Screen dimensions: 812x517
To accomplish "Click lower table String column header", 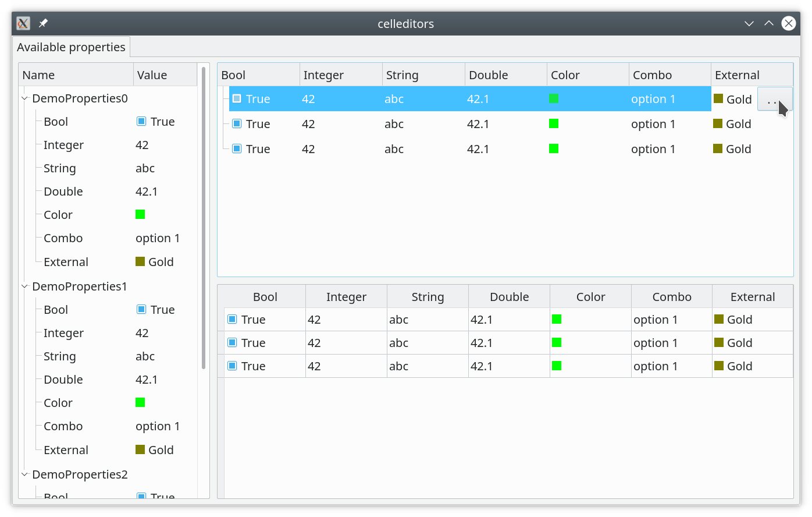I will [428, 297].
